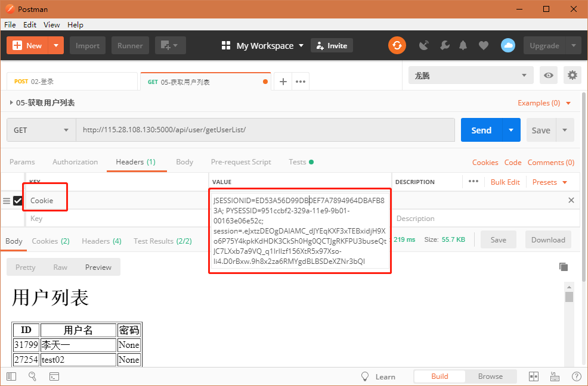Open the View menu
Viewport: 588px width, 386px height.
[x=51, y=25]
